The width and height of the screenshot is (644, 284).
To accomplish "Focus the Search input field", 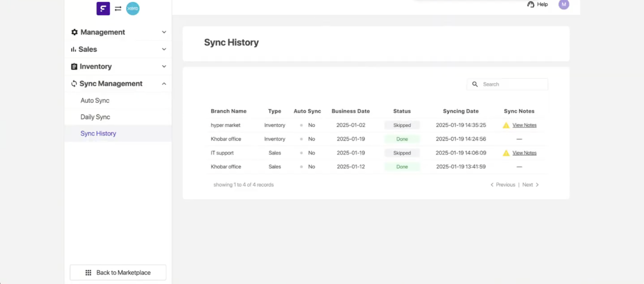I will pos(513,84).
